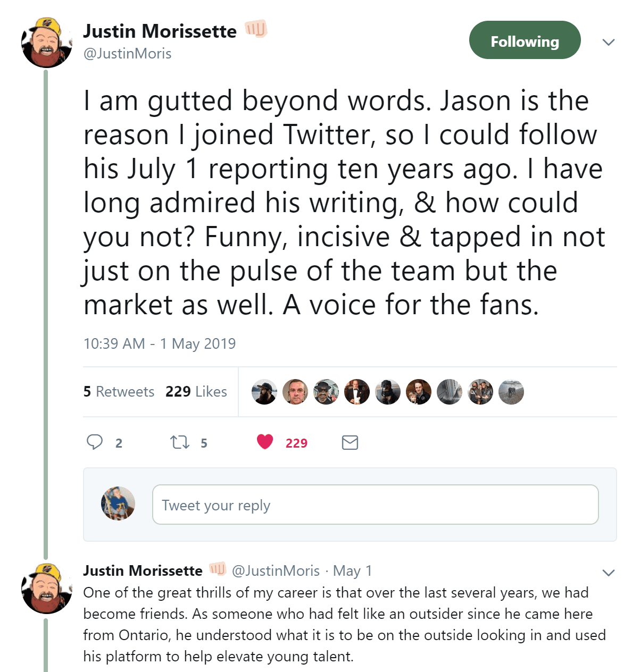Click Justin Morissette avatar on second tweet
The image size is (632, 672).
tap(47, 589)
